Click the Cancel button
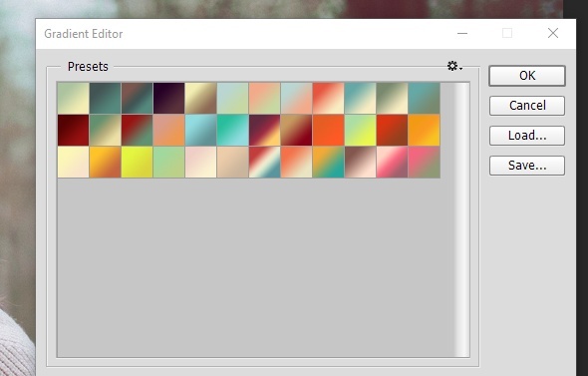The width and height of the screenshot is (588, 376). click(527, 106)
